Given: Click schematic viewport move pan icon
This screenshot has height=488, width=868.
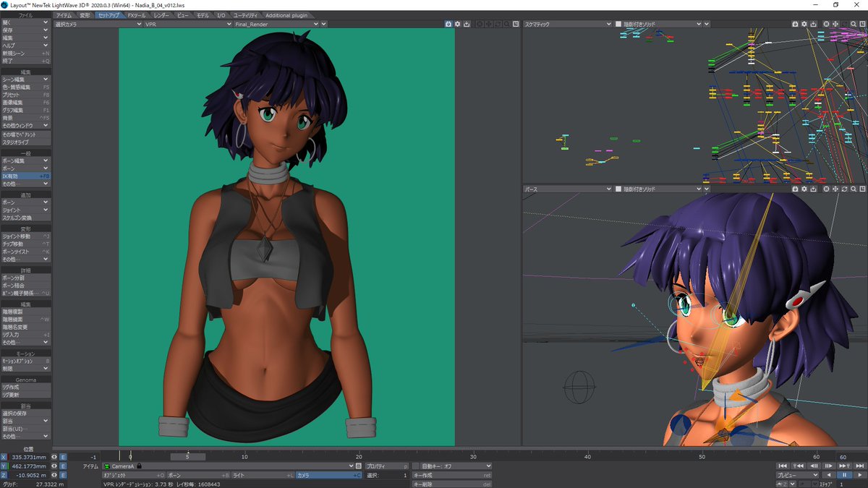Looking at the screenshot, I should [835, 24].
